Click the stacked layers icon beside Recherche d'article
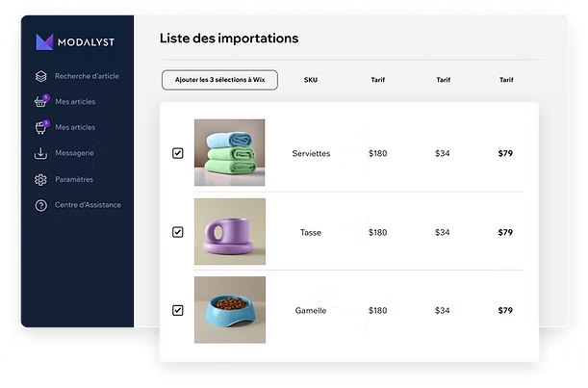Image resolution: width=588 pixels, height=388 pixels. tap(40, 76)
